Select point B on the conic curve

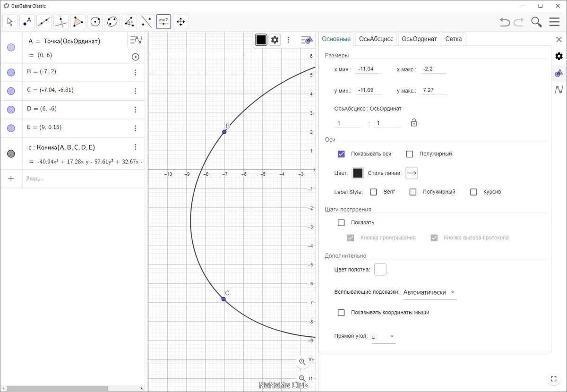[x=224, y=132]
